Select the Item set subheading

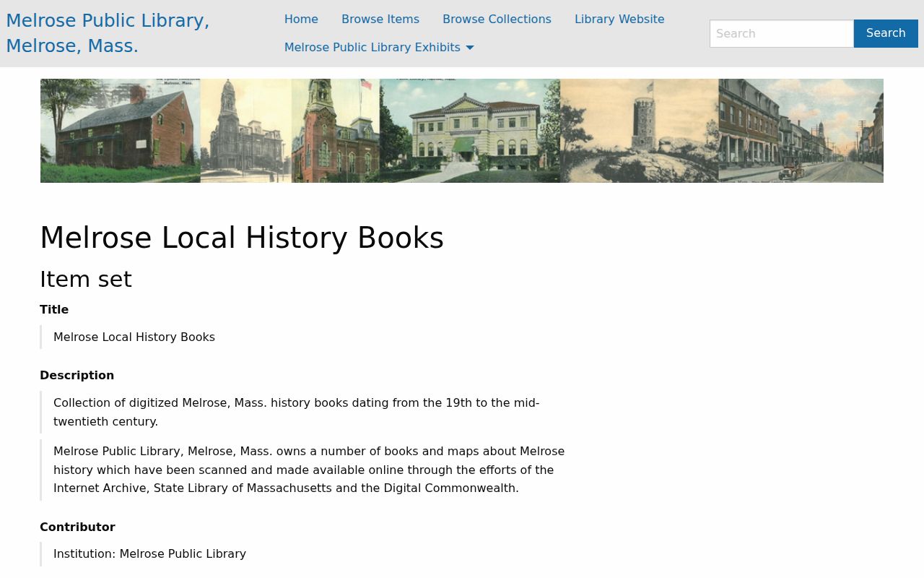coord(86,279)
